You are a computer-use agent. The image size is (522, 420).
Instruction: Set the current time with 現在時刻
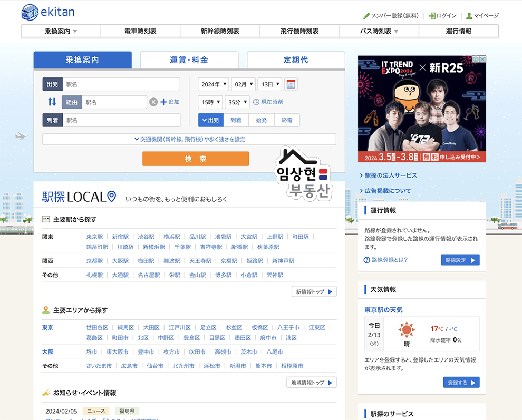click(x=268, y=102)
